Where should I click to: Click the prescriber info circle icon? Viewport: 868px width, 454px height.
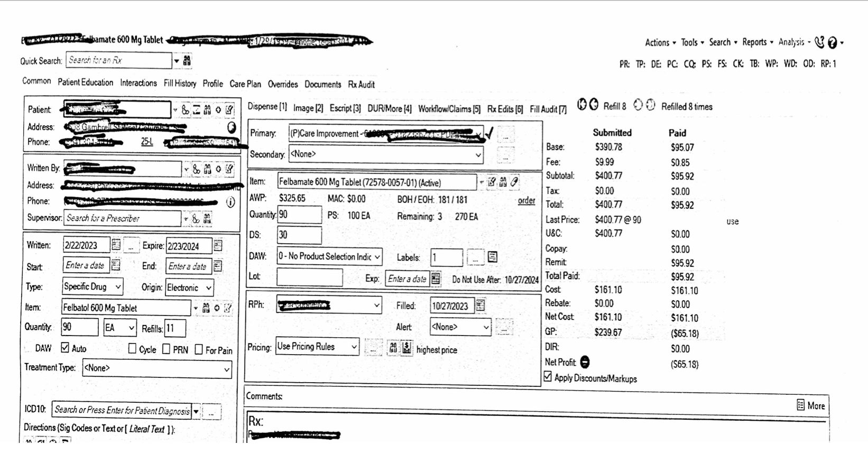click(230, 202)
